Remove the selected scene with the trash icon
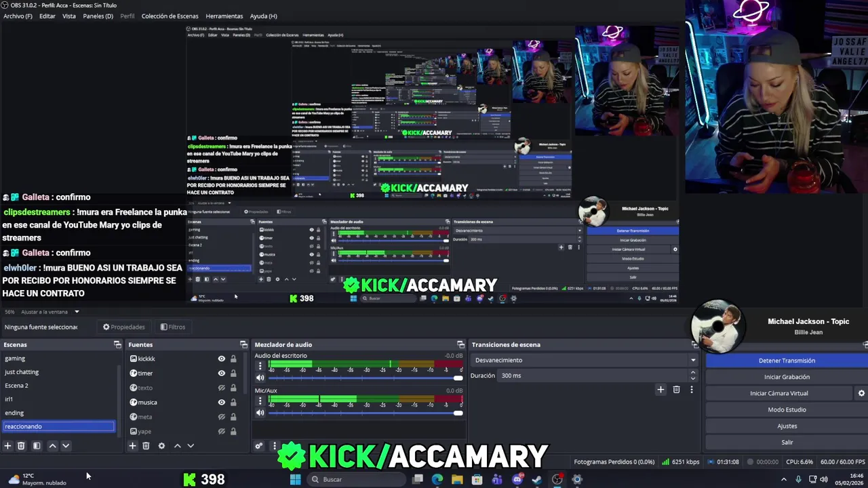The image size is (868, 488). tap(21, 446)
